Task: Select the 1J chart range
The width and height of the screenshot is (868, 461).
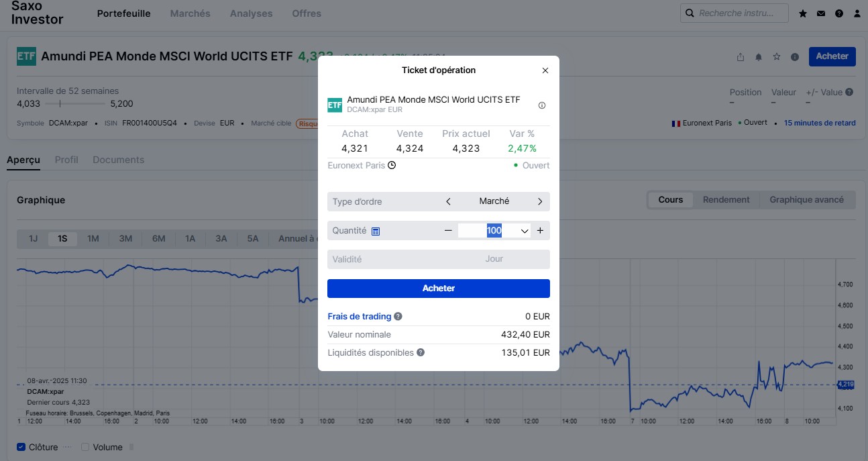Action: click(33, 238)
